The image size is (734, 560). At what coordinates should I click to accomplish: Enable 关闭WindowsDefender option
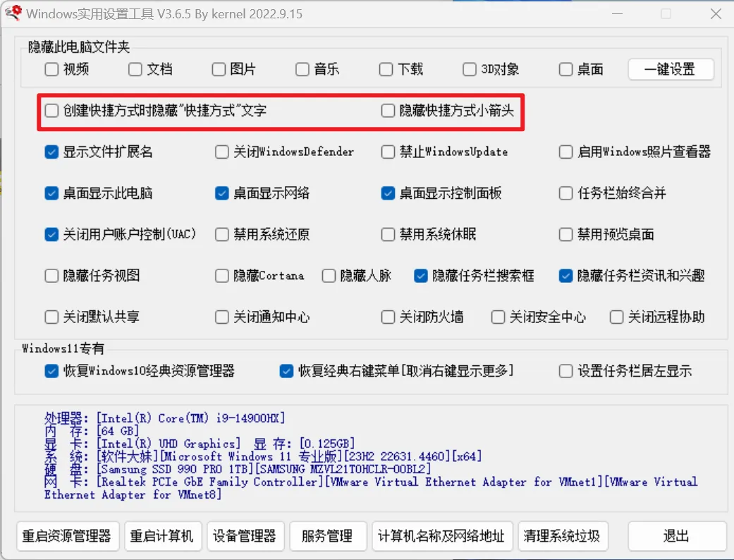(x=221, y=152)
